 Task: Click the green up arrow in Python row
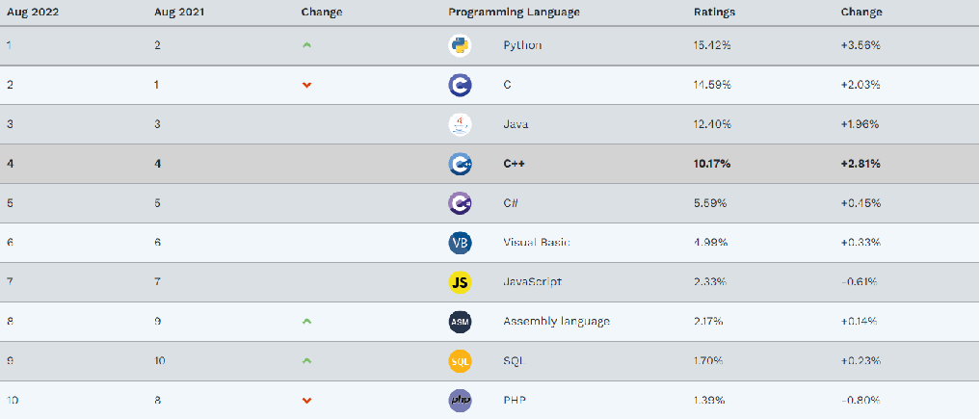click(x=306, y=45)
